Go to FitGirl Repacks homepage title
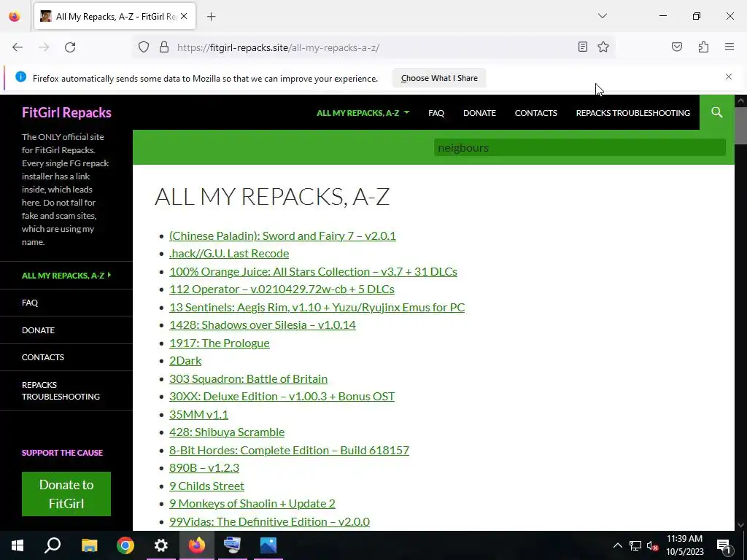Screen dimensions: 747x560 click(66, 112)
